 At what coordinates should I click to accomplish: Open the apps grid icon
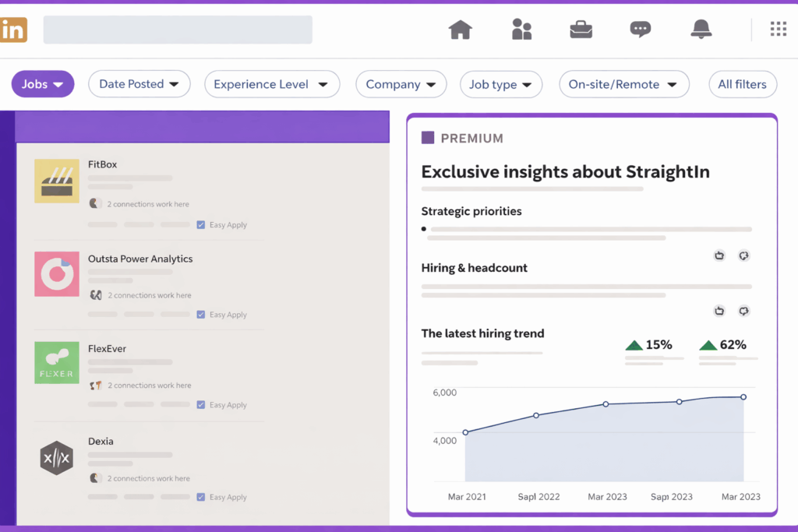click(779, 29)
